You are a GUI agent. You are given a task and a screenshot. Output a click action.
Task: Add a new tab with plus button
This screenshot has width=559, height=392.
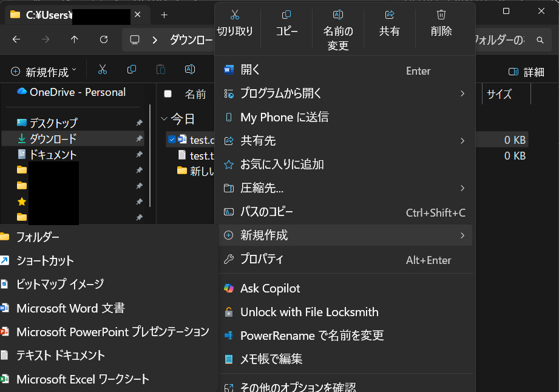[x=164, y=15]
